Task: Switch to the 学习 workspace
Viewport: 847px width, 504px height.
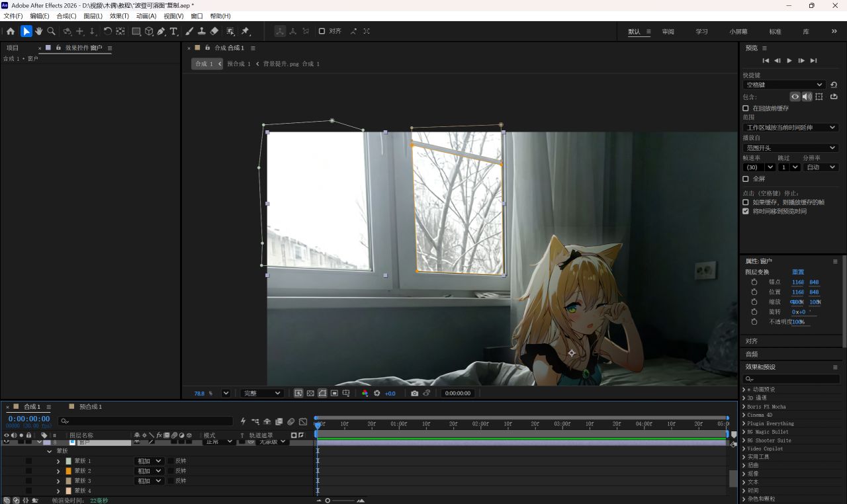Action: pyautogui.click(x=701, y=32)
